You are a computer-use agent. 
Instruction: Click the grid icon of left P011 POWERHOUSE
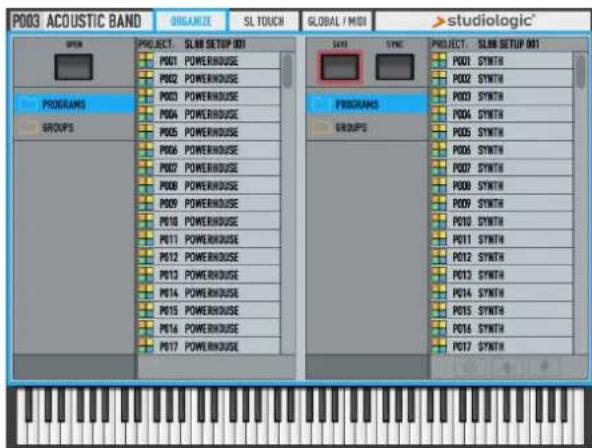(x=146, y=239)
